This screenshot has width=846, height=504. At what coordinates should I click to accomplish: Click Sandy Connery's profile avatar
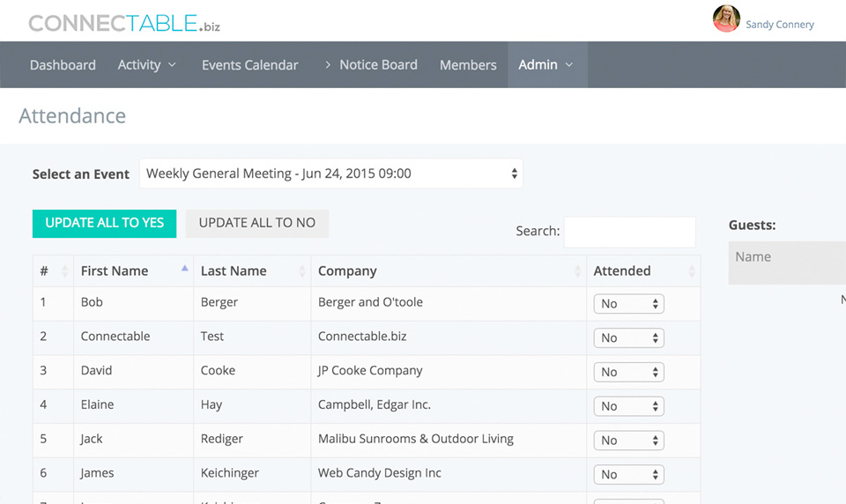pyautogui.click(x=726, y=19)
